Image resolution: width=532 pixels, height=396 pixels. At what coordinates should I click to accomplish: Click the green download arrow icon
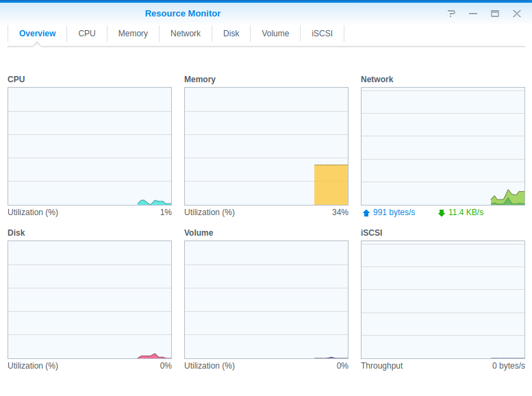442,213
